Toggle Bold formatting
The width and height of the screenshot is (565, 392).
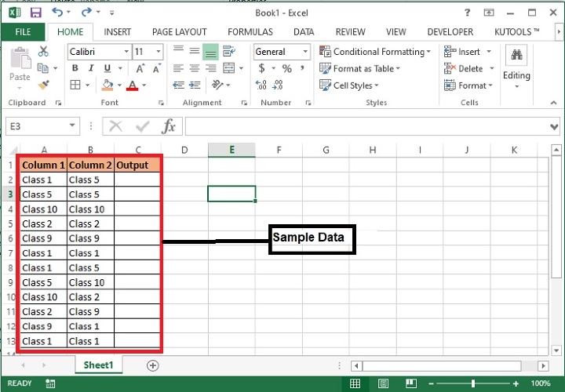(75, 68)
